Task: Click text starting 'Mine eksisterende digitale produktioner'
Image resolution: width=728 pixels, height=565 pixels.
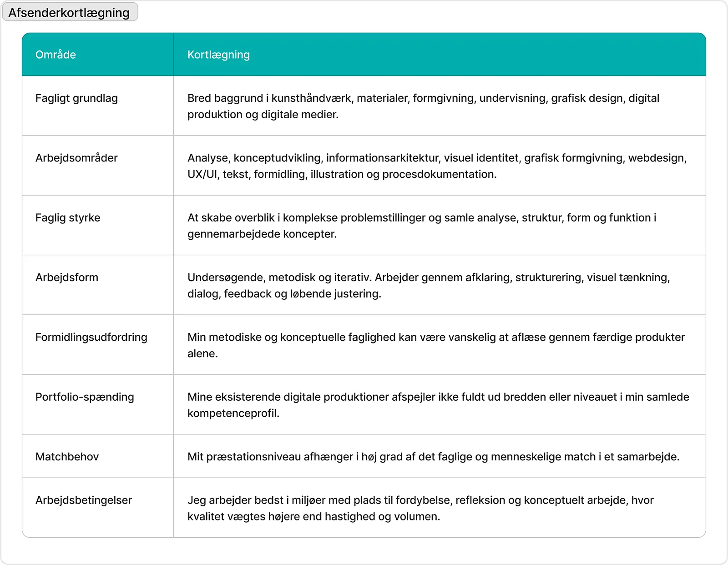Action: click(438, 405)
